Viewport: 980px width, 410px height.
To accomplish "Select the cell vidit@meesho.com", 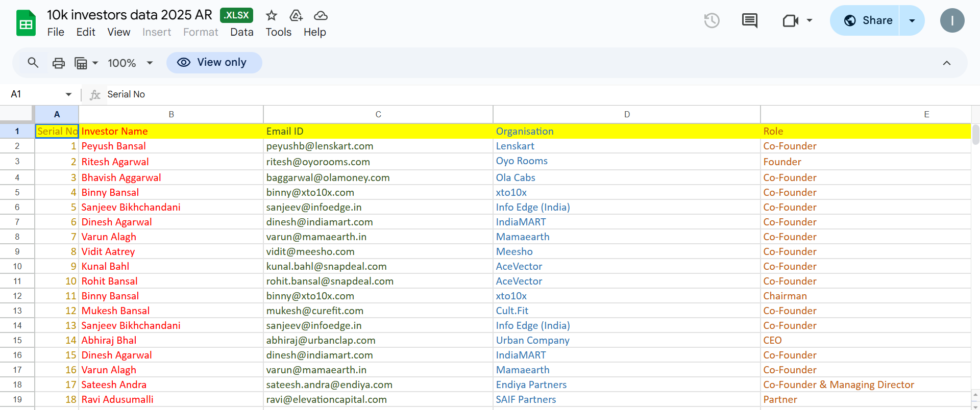I will (378, 251).
